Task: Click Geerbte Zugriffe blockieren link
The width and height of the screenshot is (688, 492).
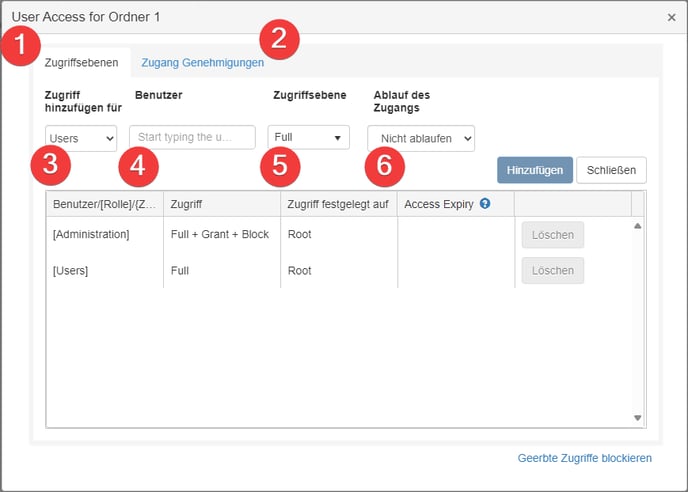Action: tap(584, 458)
